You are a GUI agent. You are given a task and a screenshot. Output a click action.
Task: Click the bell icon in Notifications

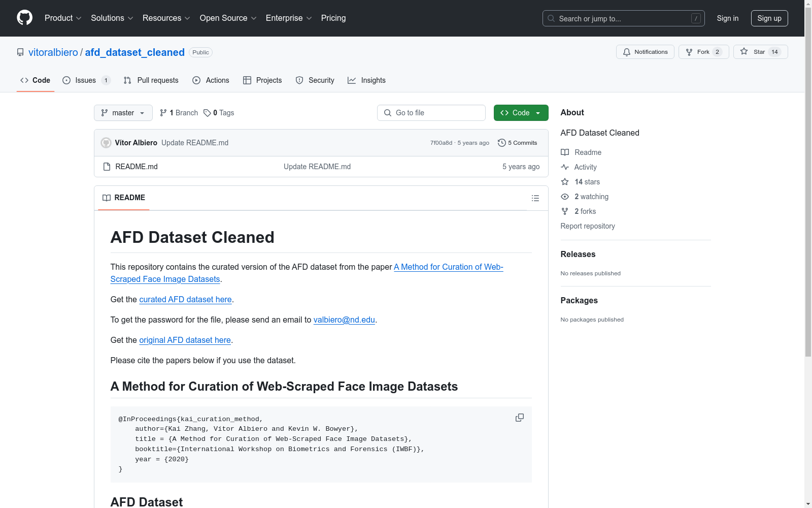pyautogui.click(x=627, y=52)
